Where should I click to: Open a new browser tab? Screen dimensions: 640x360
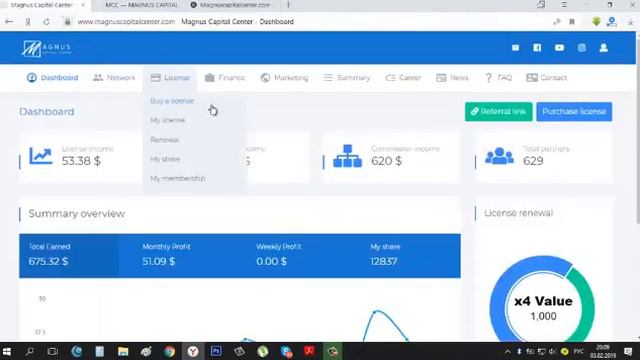click(288, 5)
